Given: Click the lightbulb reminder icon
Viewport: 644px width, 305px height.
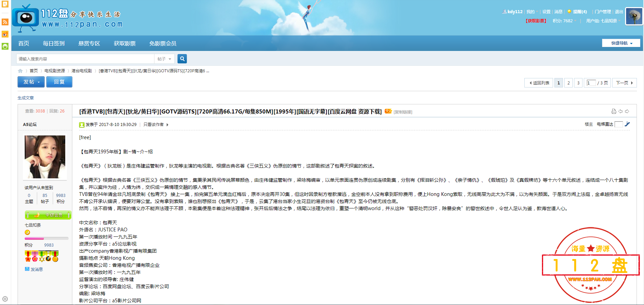Looking at the screenshot, I should (569, 11).
